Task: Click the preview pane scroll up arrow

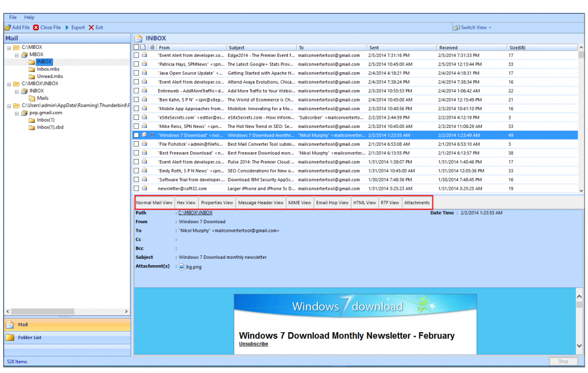Action: click(580, 297)
